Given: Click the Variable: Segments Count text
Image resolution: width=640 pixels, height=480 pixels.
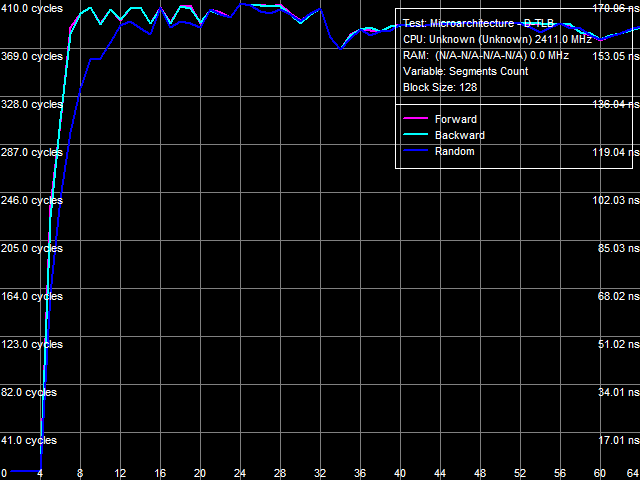Looking at the screenshot, I should point(465,71).
